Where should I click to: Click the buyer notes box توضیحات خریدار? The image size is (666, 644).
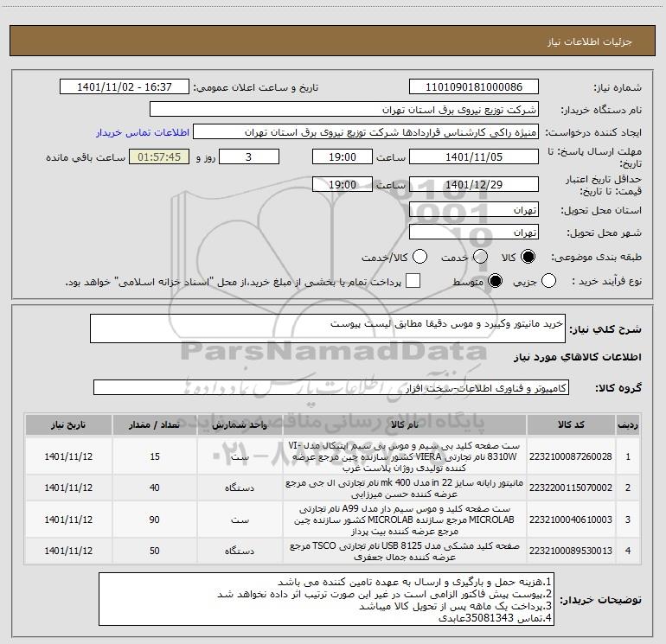(x=326, y=599)
